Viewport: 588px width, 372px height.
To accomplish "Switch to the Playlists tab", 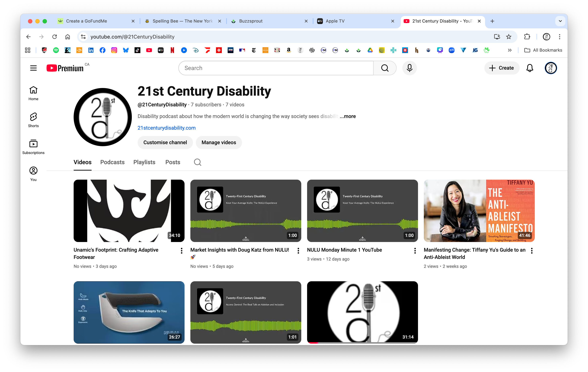I will click(144, 162).
